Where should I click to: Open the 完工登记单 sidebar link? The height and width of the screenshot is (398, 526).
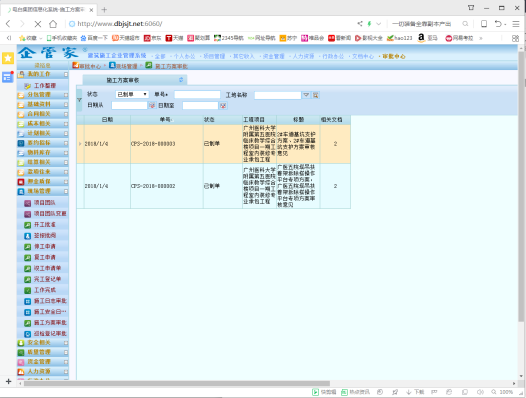(x=47, y=279)
